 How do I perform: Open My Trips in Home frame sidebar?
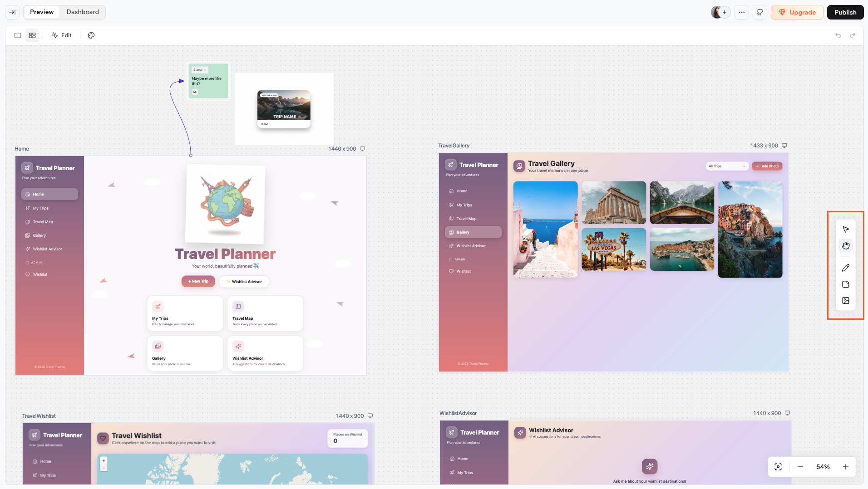pos(49,208)
